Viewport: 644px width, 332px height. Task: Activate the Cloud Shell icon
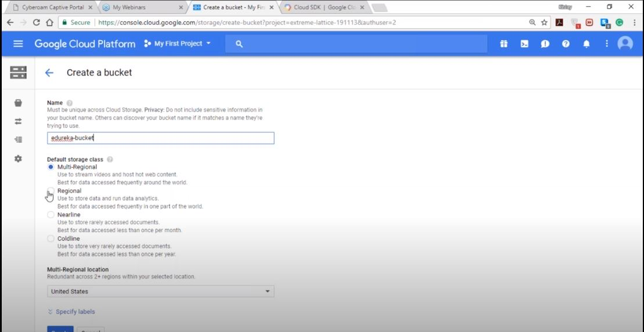pos(524,44)
